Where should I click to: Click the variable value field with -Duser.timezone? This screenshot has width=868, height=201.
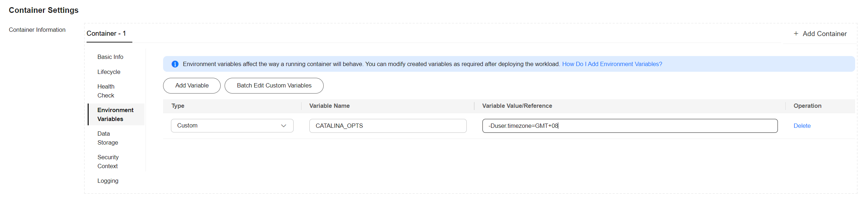click(x=630, y=126)
